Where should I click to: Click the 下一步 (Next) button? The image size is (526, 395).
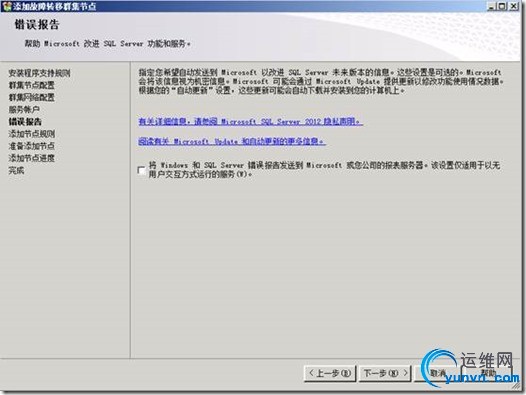385,374
